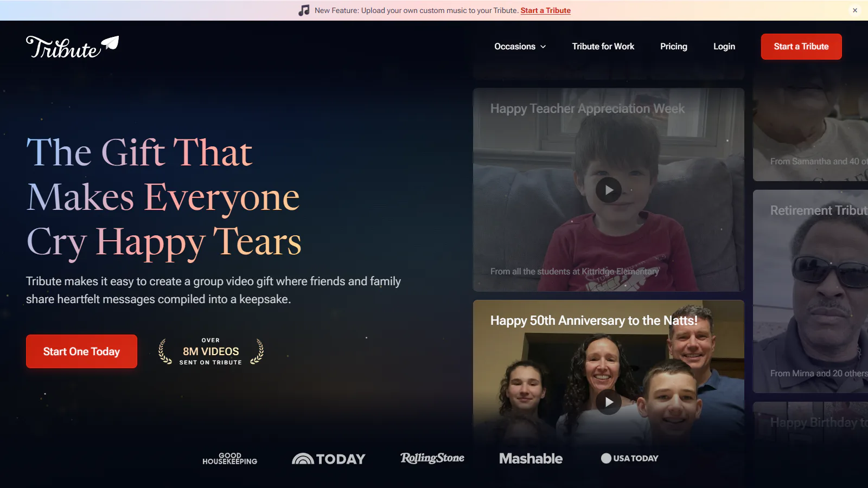Viewport: 868px width, 488px height.
Task: Click the TODAY show logo
Action: click(329, 459)
